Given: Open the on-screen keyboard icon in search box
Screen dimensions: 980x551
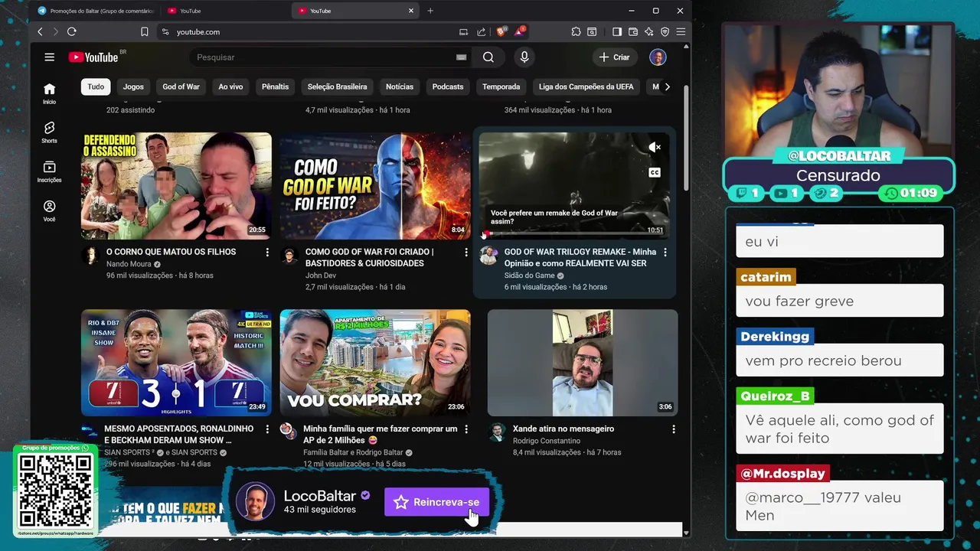Looking at the screenshot, I should 461,57.
